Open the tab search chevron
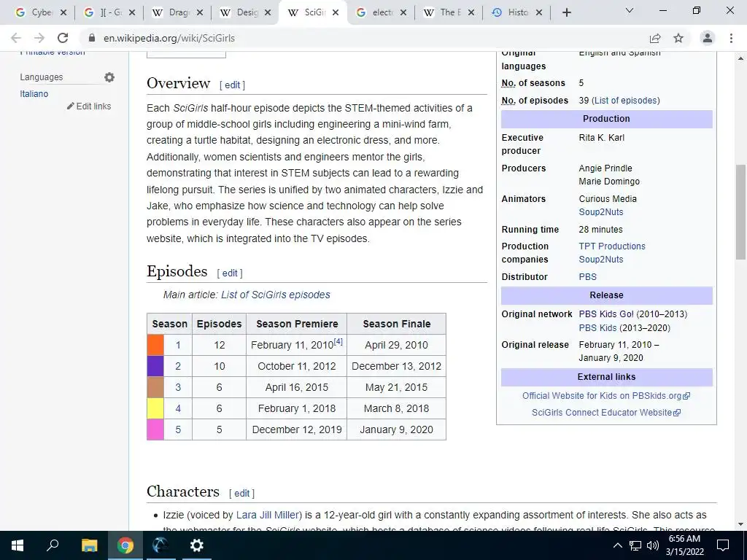Viewport: 747px width, 560px height. 630,10
